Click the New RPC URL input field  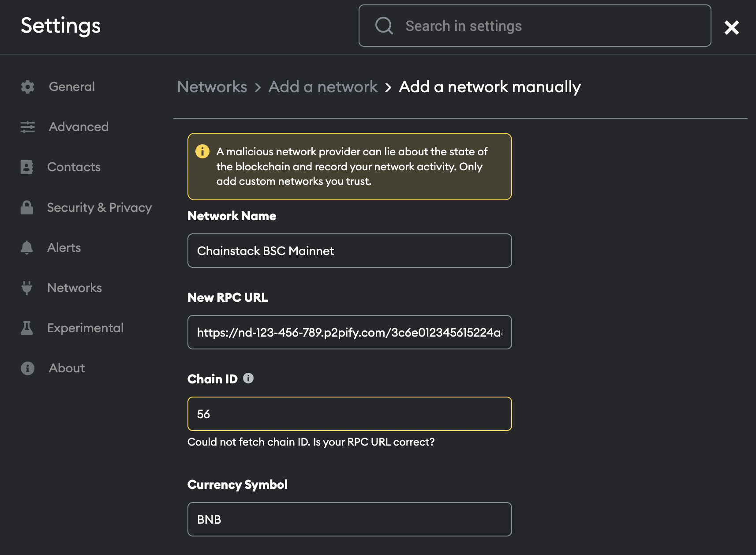pyautogui.click(x=350, y=332)
